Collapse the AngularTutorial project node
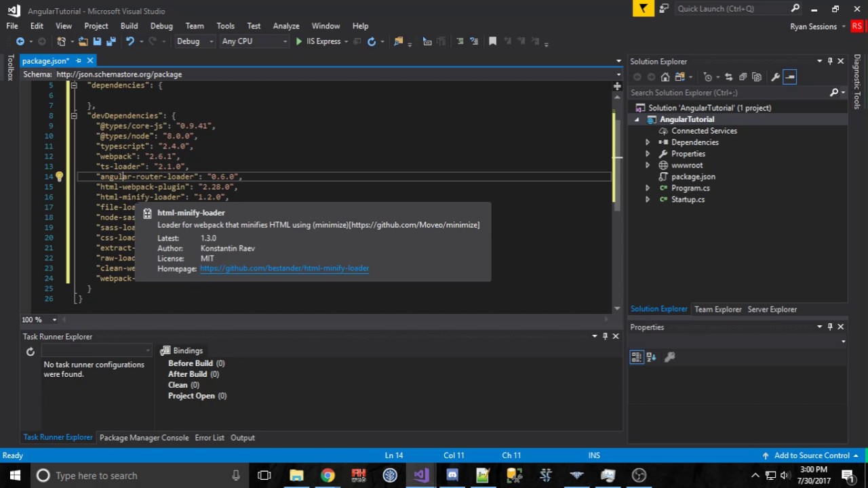 point(636,119)
